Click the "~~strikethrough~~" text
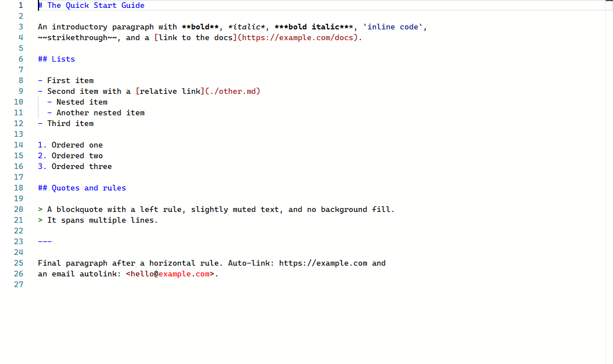 [x=77, y=38]
